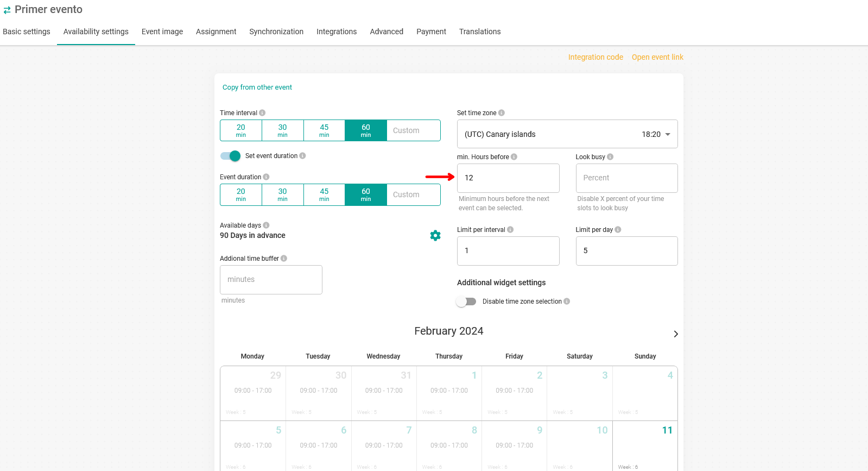Viewport: 868px width, 471px height.
Task: Select 30 min time interval option
Action: [282, 130]
